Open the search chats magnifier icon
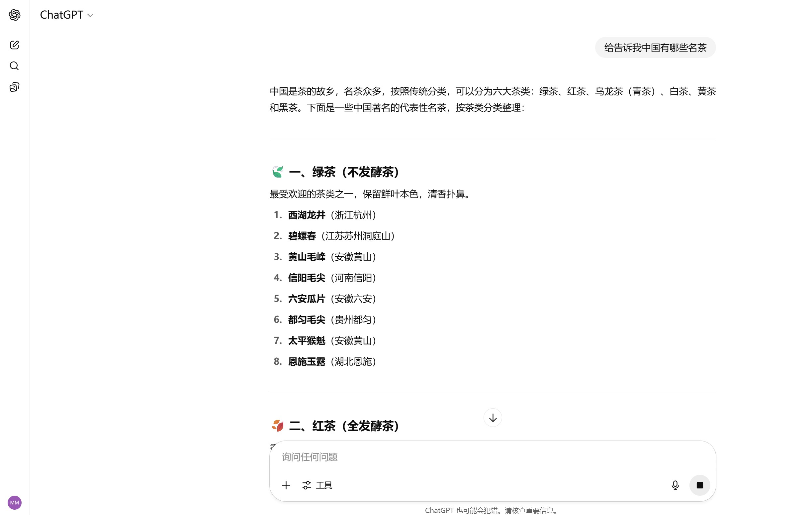The height and width of the screenshot is (515, 812). [x=14, y=66]
